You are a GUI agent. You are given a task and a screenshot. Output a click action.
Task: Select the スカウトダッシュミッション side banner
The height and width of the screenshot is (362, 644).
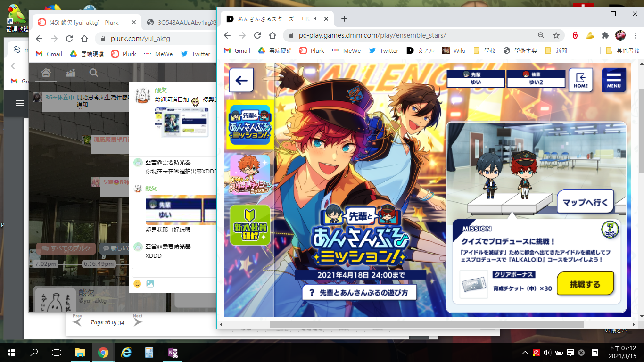pyautogui.click(x=250, y=175)
